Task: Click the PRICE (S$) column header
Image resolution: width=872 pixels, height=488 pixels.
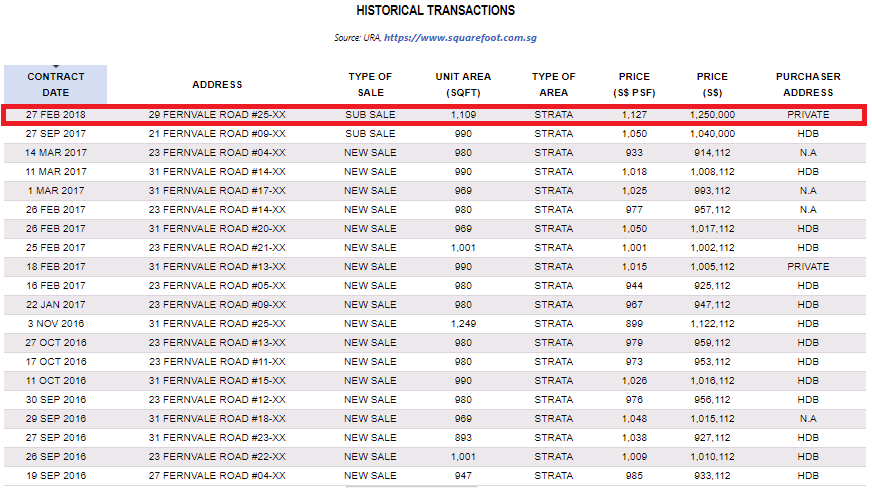Action: pos(712,84)
